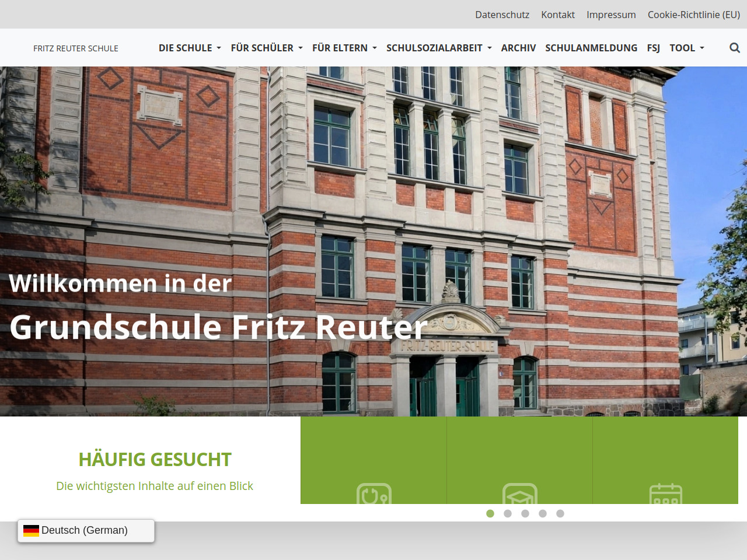
Task: Jump to the fifth carousel dot
Action: (560, 513)
